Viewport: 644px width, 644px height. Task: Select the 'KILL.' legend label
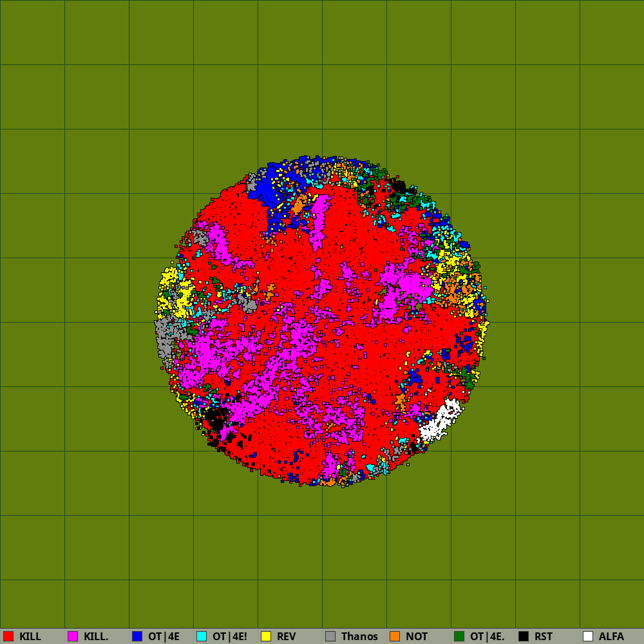click(96, 637)
